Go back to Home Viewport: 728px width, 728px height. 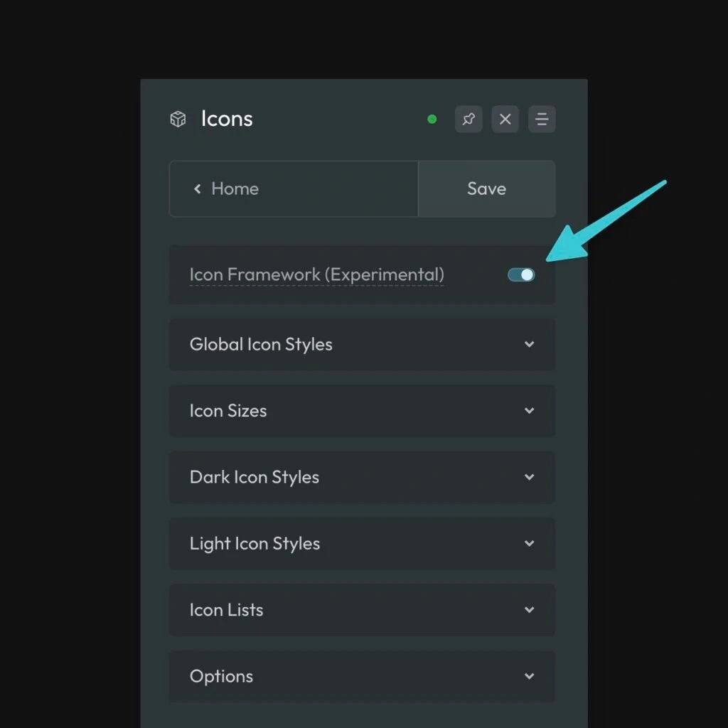point(235,188)
